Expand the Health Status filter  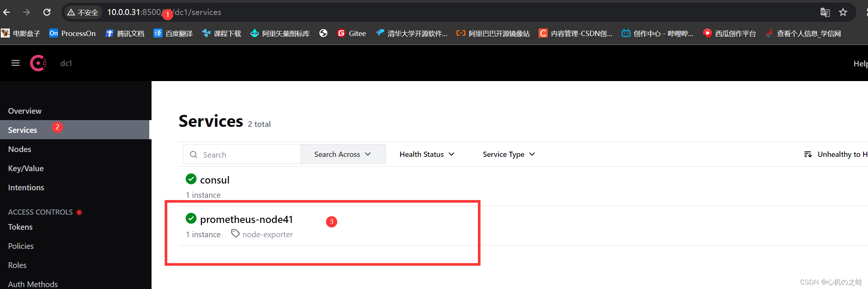click(x=427, y=154)
